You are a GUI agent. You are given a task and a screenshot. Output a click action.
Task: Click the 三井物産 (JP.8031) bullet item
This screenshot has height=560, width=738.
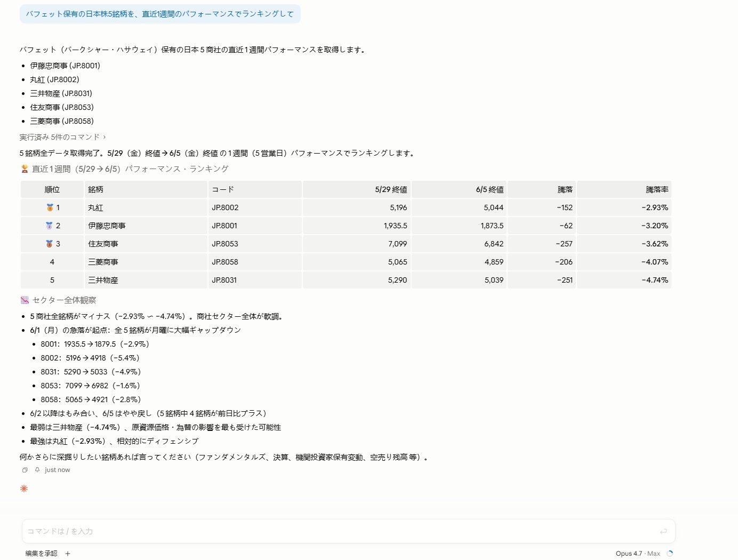tap(61, 93)
